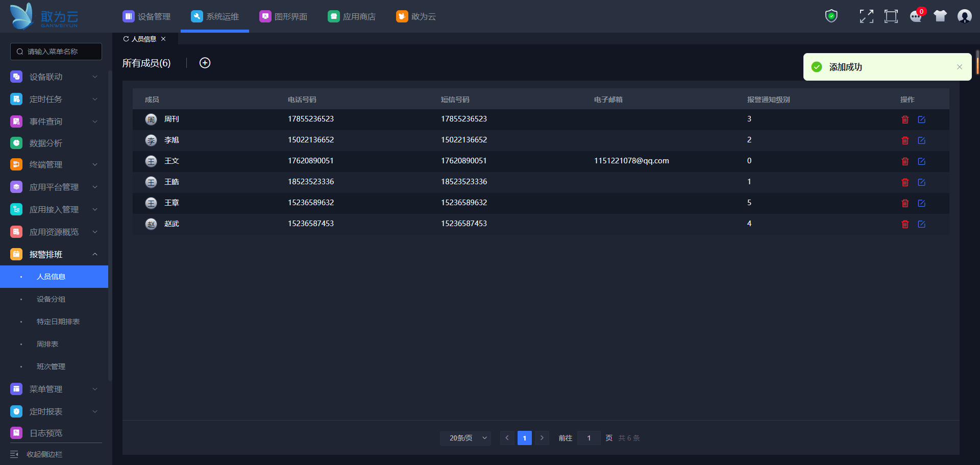
Task: Click the 收起侧边栏 text link
Action: [44, 454]
